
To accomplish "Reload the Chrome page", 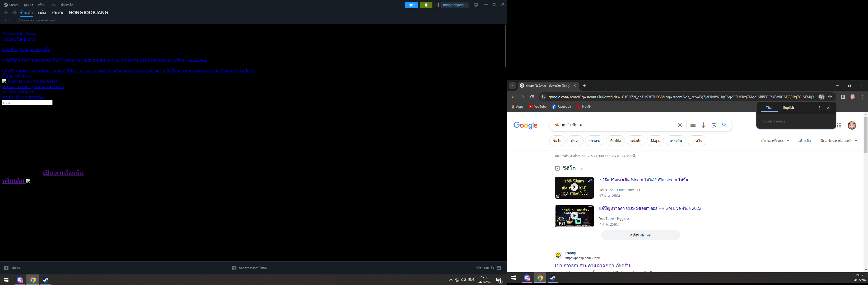I will click(532, 97).
